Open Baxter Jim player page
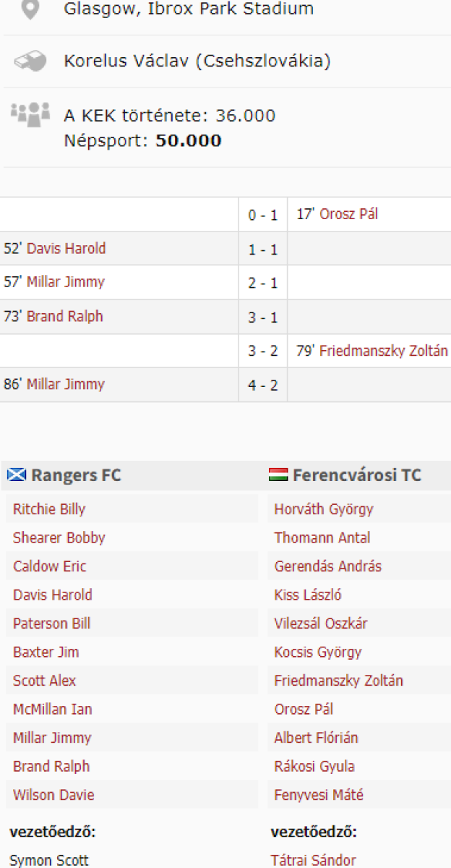This screenshot has height=868, width=451. pyautogui.click(x=46, y=652)
